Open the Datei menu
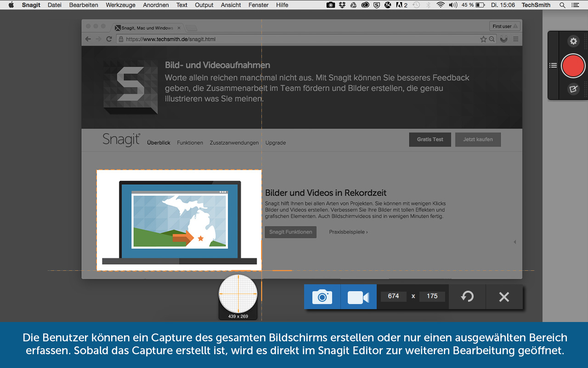Viewport: 588px width, 368px height. tap(55, 5)
